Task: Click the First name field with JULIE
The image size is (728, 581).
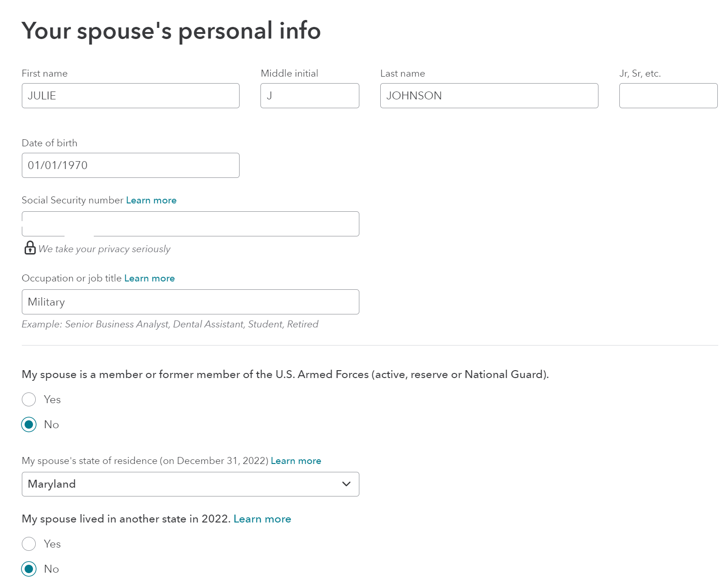Action: (130, 96)
